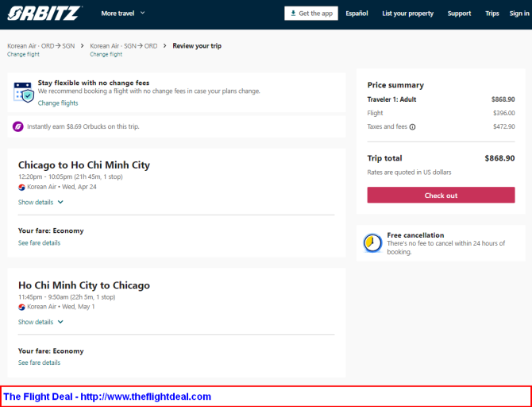Click the purple Orbucks icon
Viewport: 532px width, 407px height.
(x=18, y=126)
